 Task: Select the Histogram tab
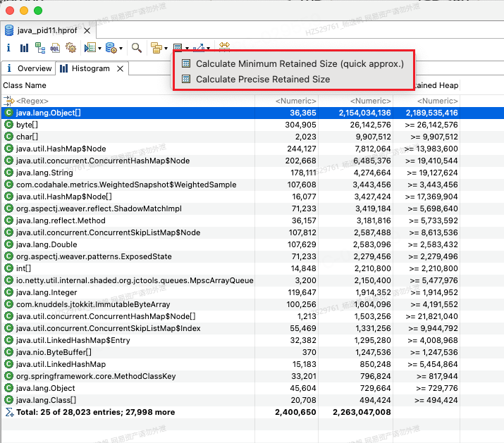tap(91, 68)
